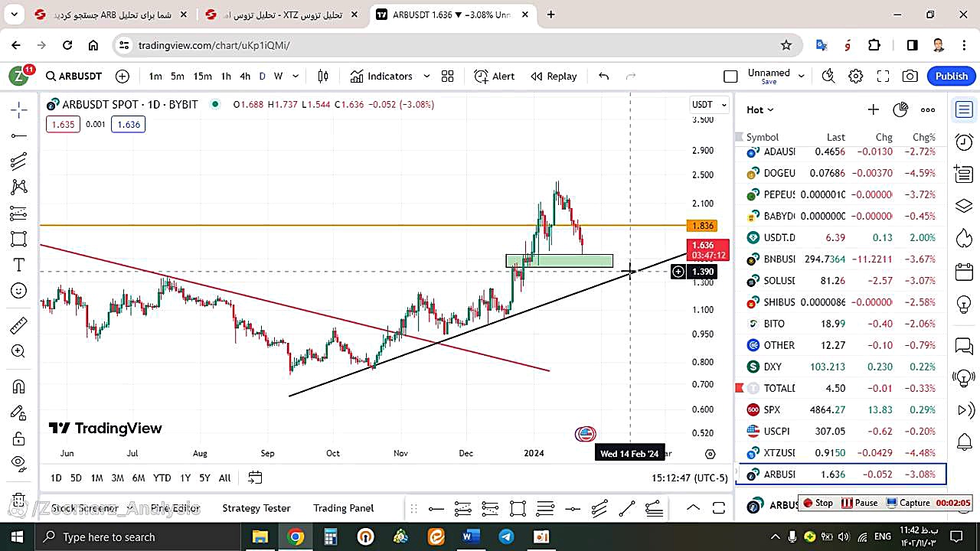Open the ideas lightbulb panel

(965, 304)
